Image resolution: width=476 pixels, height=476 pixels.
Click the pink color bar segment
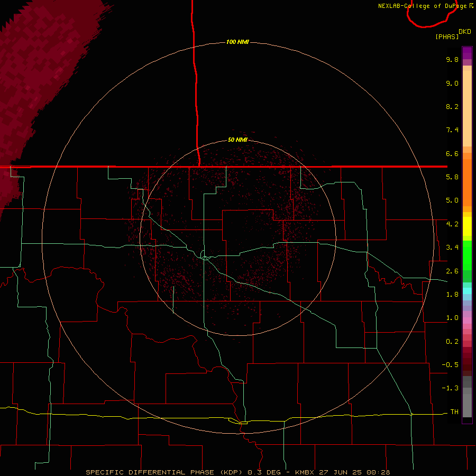(x=467, y=321)
